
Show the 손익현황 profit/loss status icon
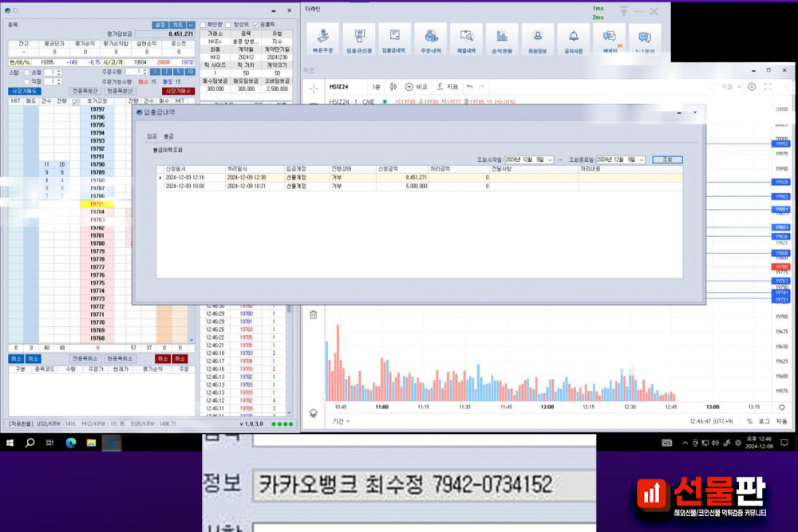(502, 39)
